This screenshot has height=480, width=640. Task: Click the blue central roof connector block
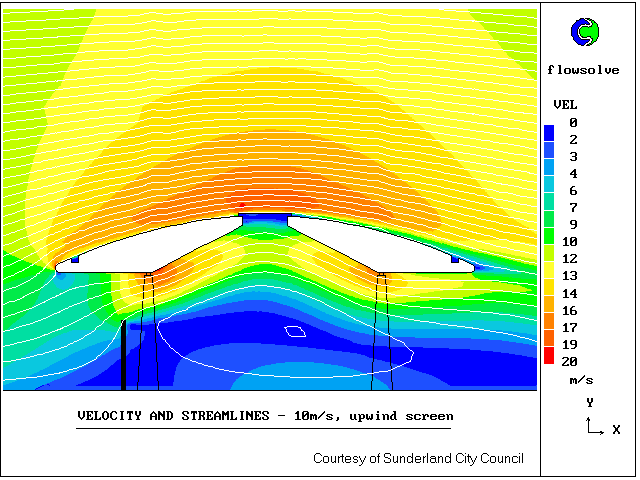[265, 217]
